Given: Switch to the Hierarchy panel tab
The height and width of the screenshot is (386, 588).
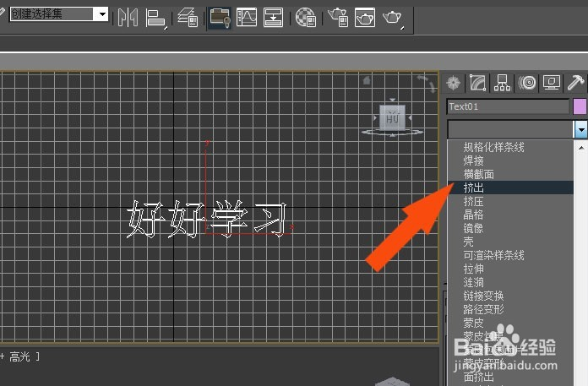Looking at the screenshot, I should click(502, 83).
